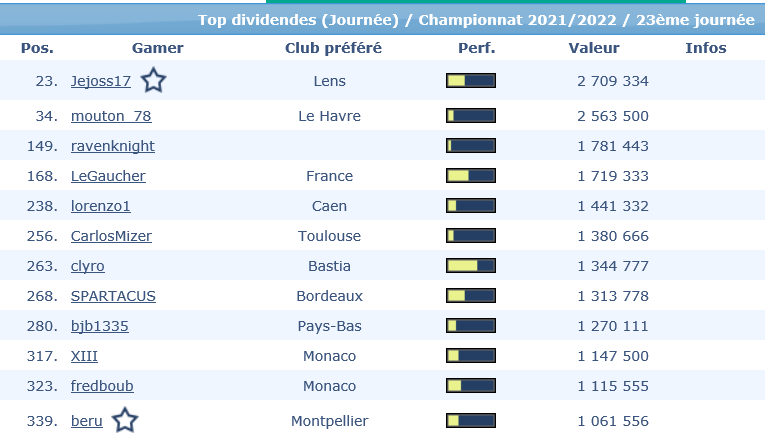Click the performance bar for clyro
Screen dimensions: 765x446
[471, 266]
